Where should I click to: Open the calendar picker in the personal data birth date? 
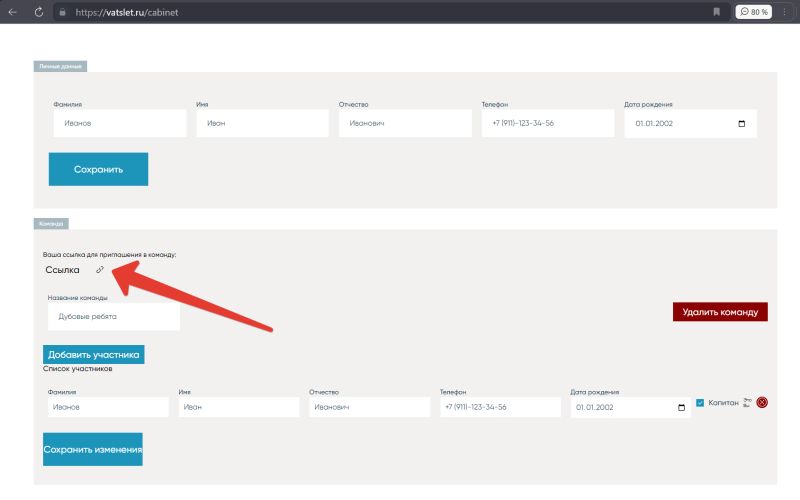[x=741, y=123]
